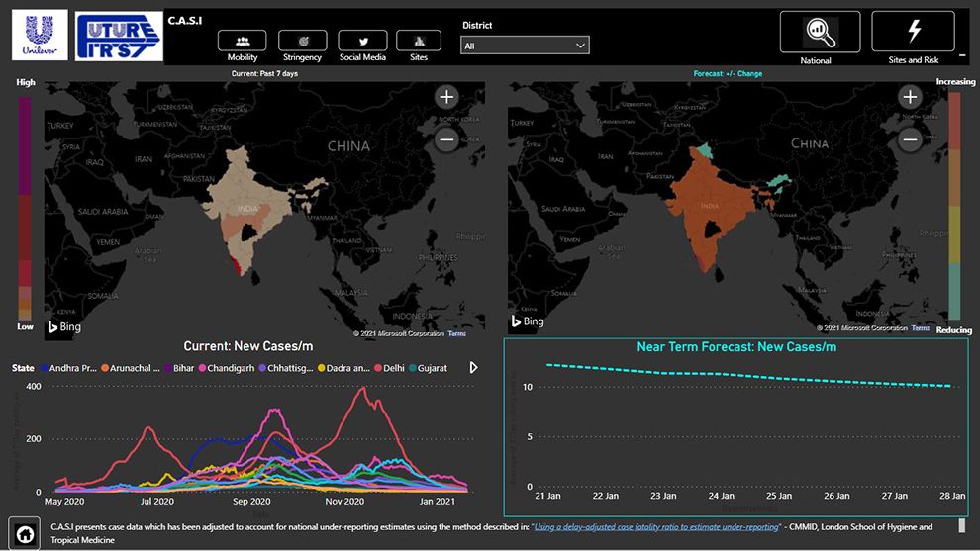Select the Bihar legend entry
980x551 pixels.
179,368
